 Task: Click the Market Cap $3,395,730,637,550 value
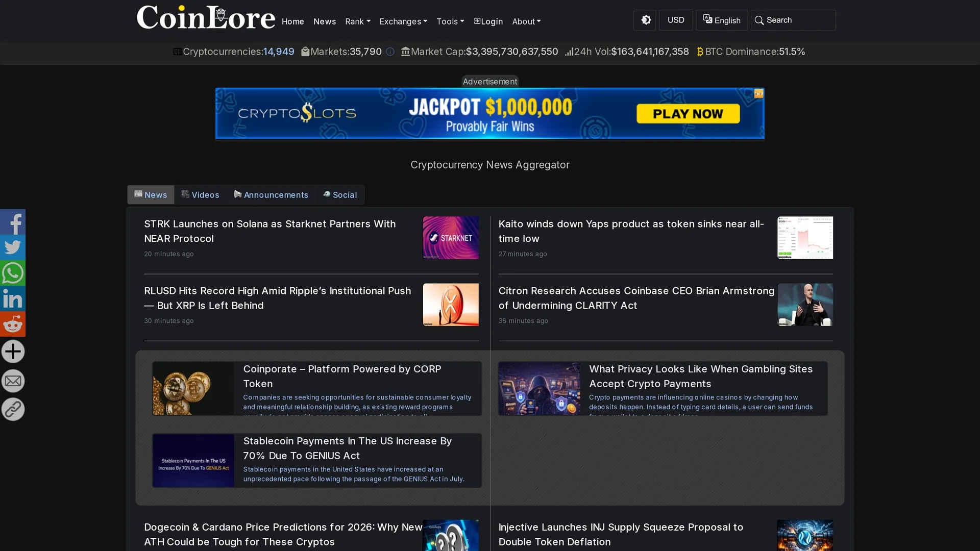click(x=512, y=52)
